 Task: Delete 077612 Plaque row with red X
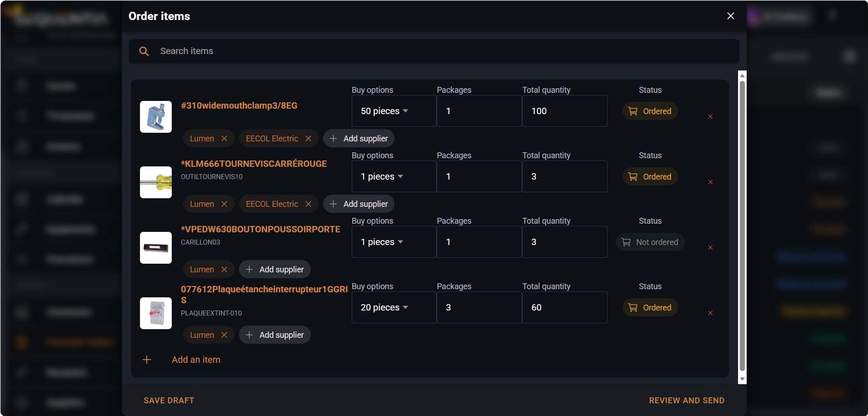(710, 313)
